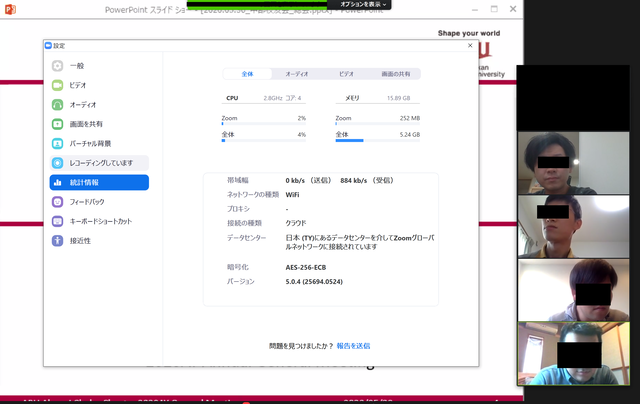The height and width of the screenshot is (404, 640).
Task: Click the 15.89 GB memory total
Action: pos(398,98)
